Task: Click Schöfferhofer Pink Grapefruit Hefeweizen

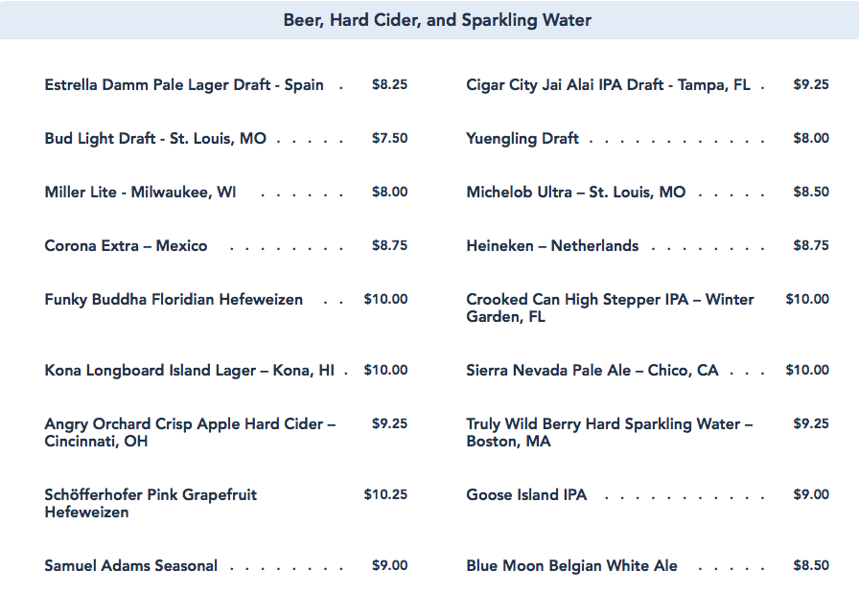Action: [x=151, y=503]
